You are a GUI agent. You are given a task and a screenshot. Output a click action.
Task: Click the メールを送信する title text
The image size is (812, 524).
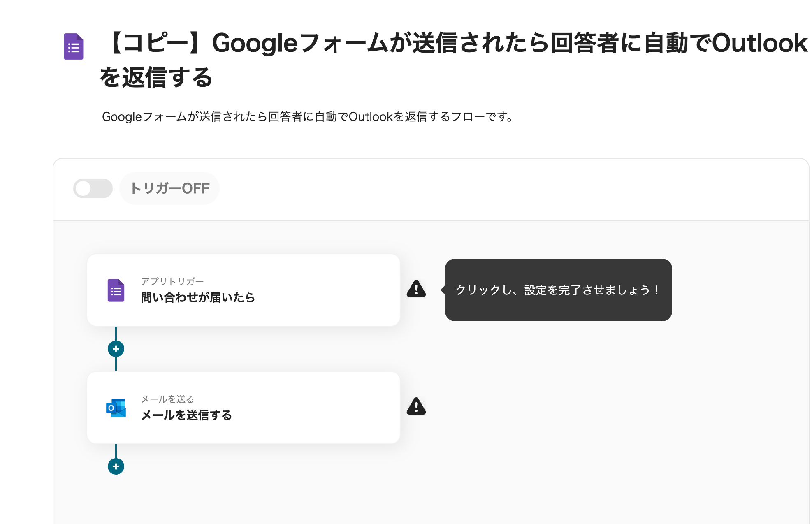pos(186,415)
